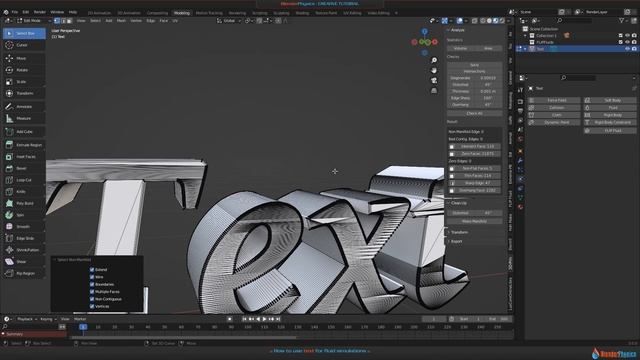Activate the Shear tool

[24, 262]
